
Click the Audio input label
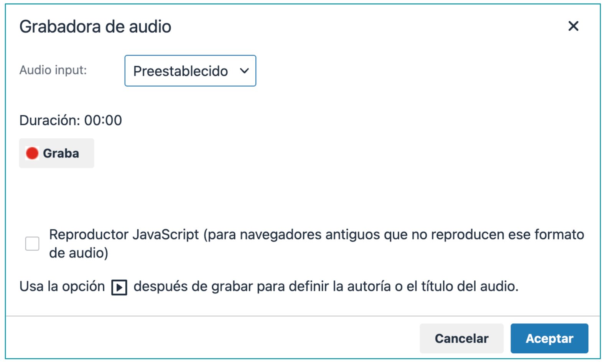click(53, 70)
